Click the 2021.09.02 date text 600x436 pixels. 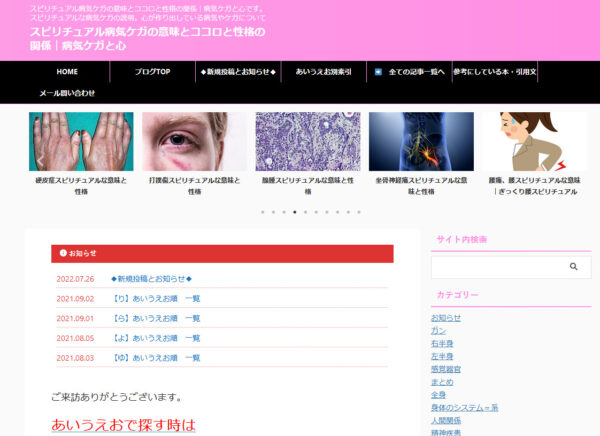click(x=75, y=299)
